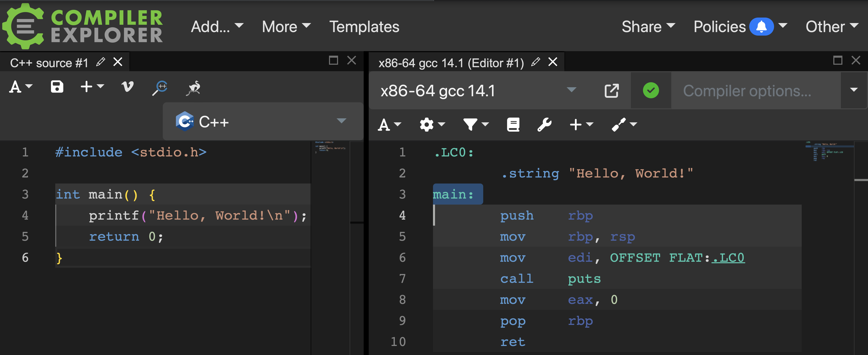Click the Quick-bench runner icon
This screenshot has height=355, width=868.
pyautogui.click(x=194, y=88)
